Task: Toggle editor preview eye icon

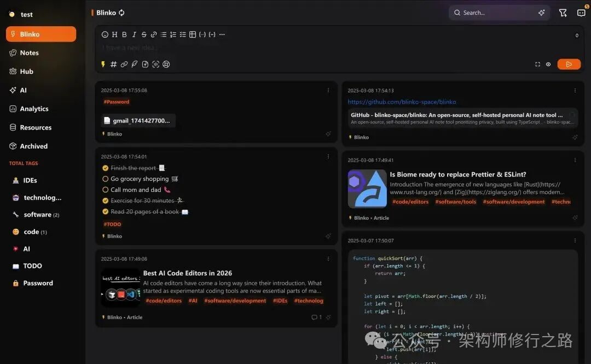Action: pos(548,64)
